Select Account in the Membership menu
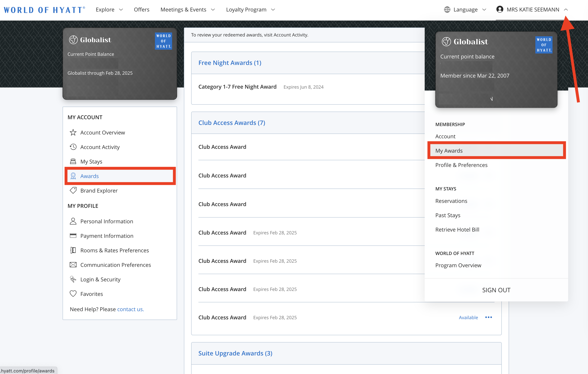This screenshot has height=374, width=588. (445, 136)
